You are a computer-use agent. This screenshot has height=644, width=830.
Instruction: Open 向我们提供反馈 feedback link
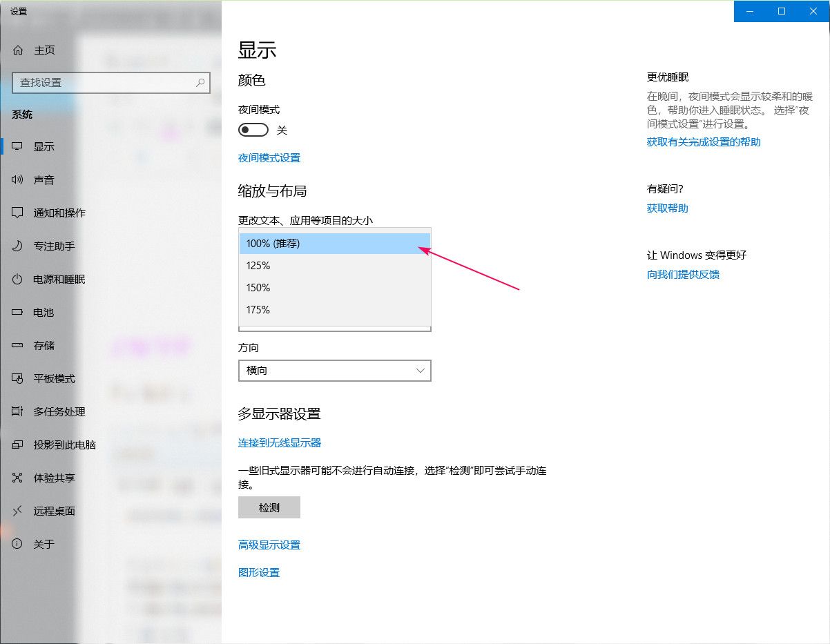tap(683, 275)
